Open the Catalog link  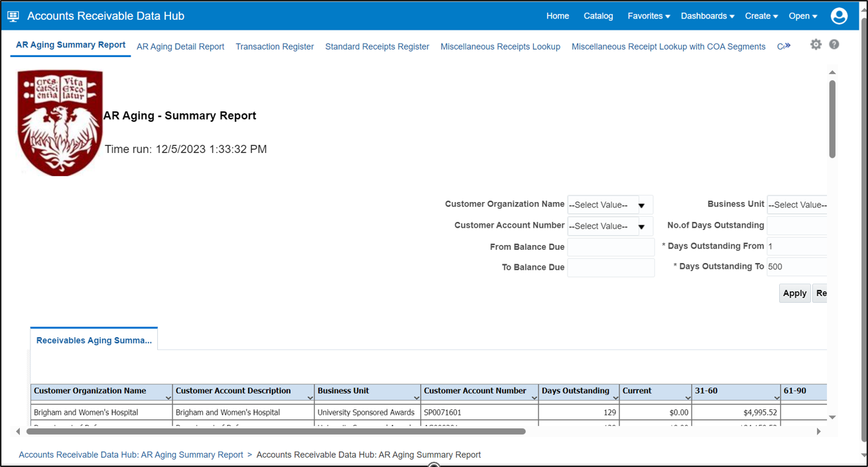pos(598,16)
